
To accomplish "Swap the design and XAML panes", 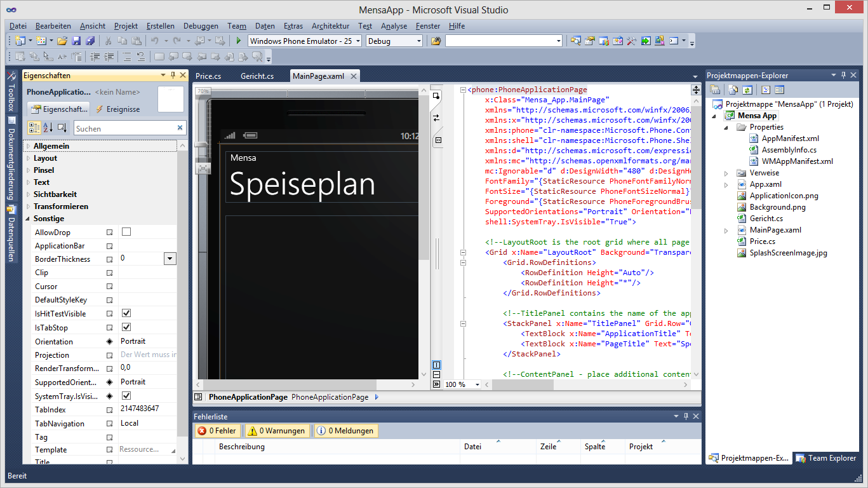I will click(x=436, y=118).
